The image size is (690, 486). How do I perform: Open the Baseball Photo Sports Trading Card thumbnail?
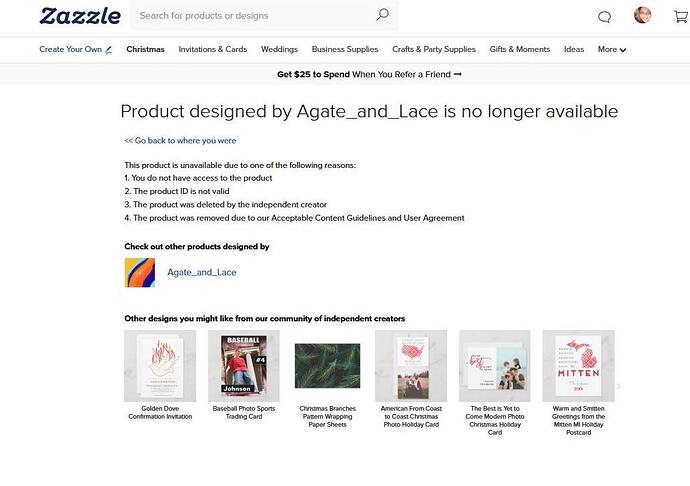point(244,366)
